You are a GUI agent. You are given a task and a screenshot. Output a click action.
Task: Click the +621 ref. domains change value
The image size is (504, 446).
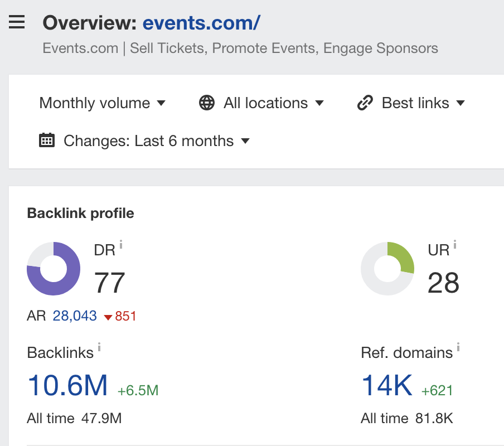click(437, 390)
